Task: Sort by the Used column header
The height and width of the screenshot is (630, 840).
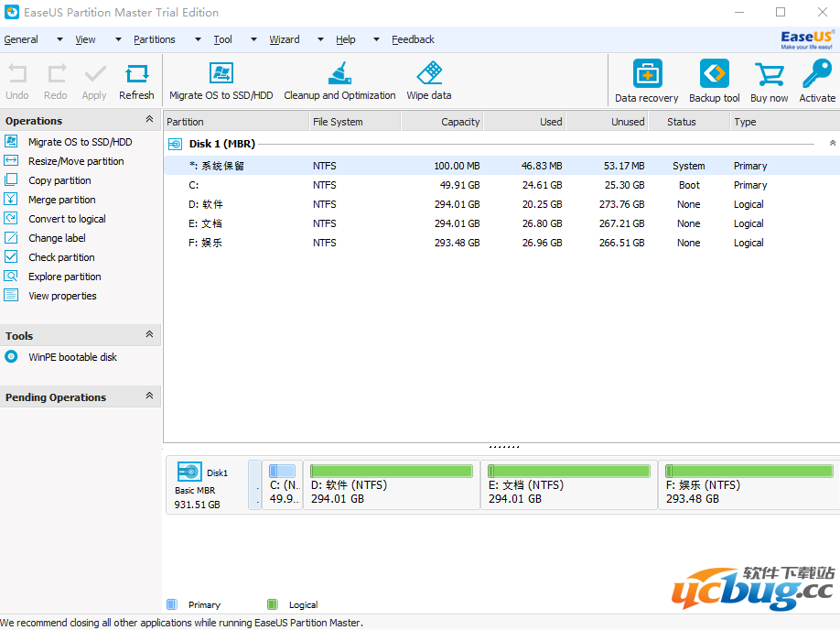Action: [524, 122]
